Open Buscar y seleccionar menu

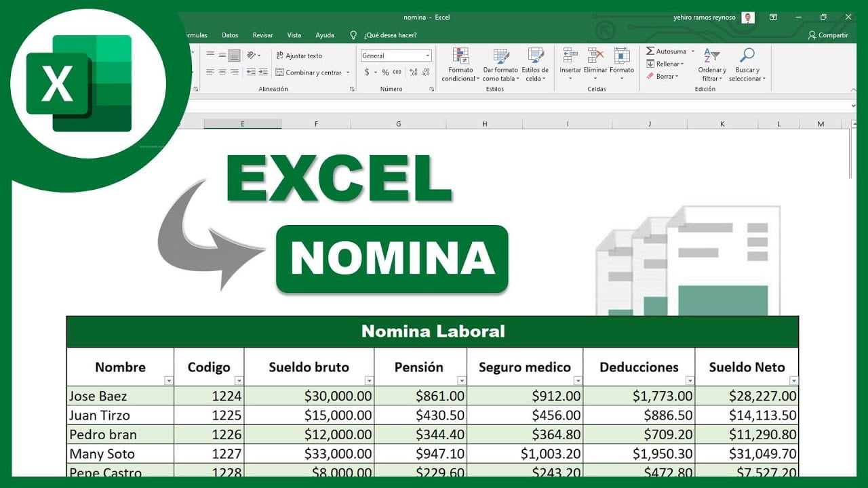[x=747, y=65]
